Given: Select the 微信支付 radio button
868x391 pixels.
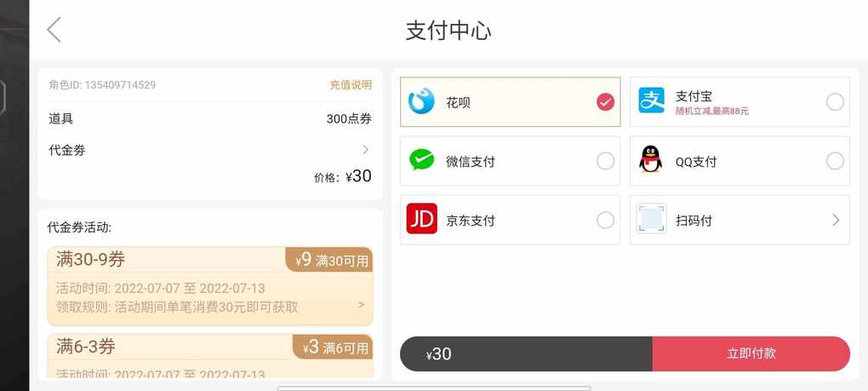Looking at the screenshot, I should (x=606, y=161).
